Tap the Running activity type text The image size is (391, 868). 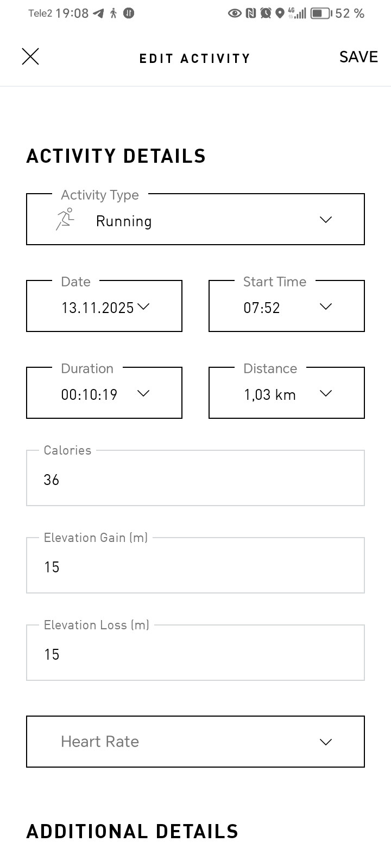[x=124, y=221]
